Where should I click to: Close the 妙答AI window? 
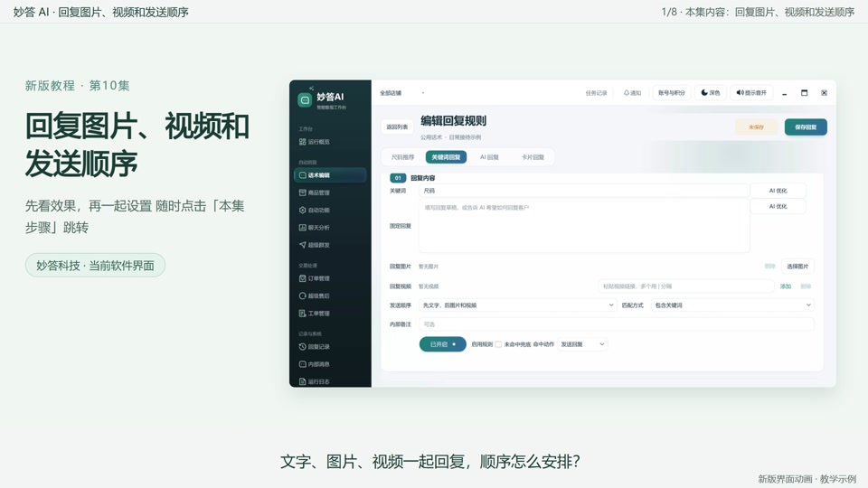(824, 93)
